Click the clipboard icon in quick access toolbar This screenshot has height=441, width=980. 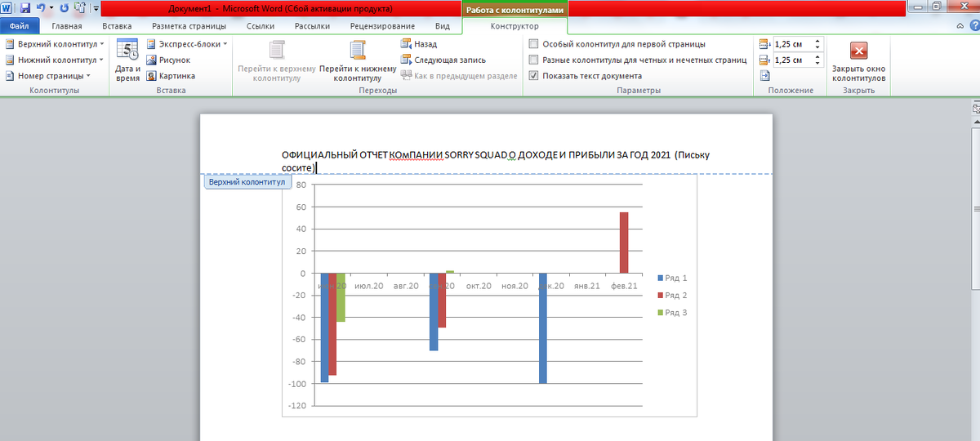pyautogui.click(x=79, y=8)
